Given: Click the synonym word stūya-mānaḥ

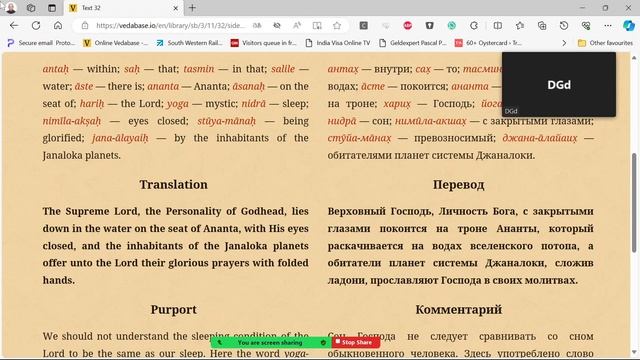Looking at the screenshot, I should [x=227, y=121].
